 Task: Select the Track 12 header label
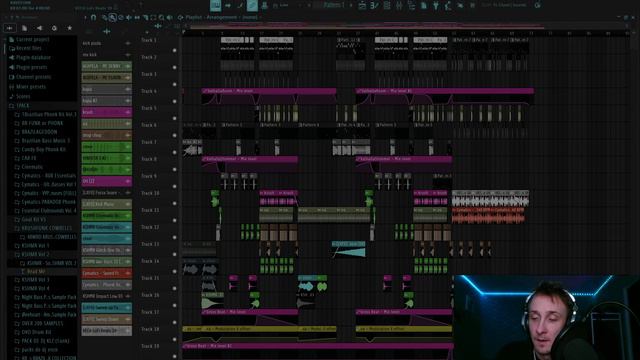(150, 227)
